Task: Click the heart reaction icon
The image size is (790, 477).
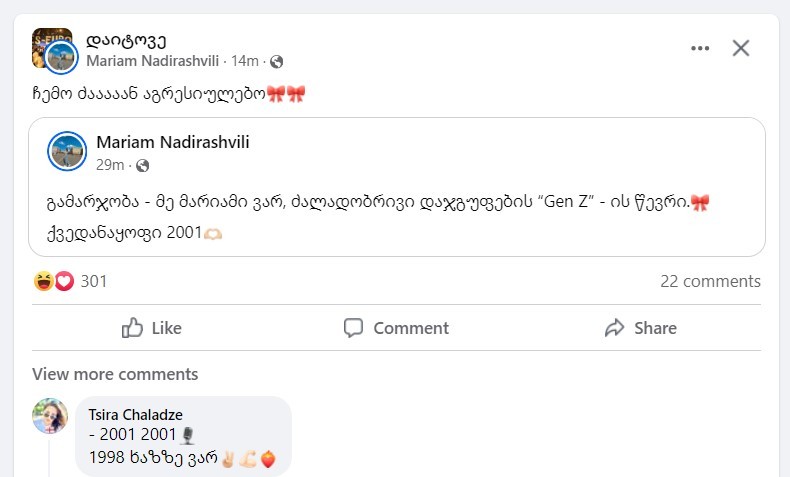Action: (64, 281)
